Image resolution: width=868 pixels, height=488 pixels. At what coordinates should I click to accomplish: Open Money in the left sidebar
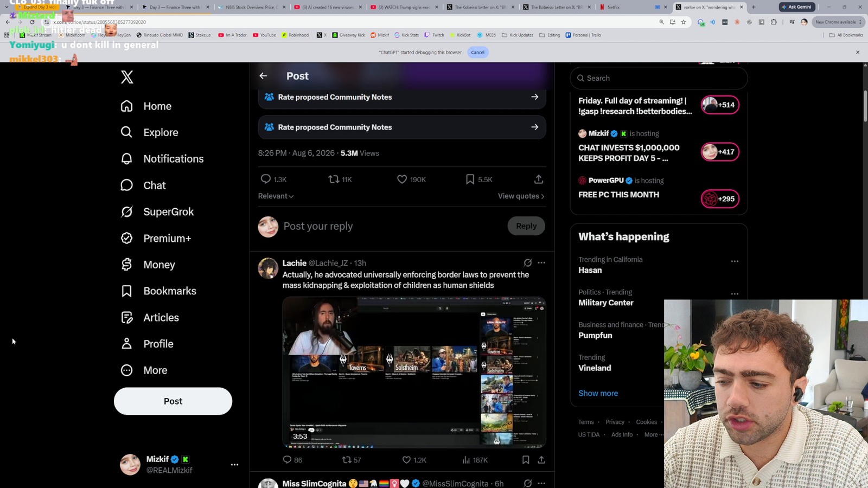[x=148, y=265]
